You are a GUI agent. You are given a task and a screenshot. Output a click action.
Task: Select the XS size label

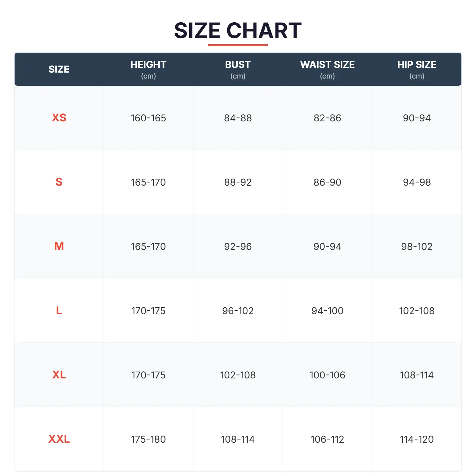[59, 118]
